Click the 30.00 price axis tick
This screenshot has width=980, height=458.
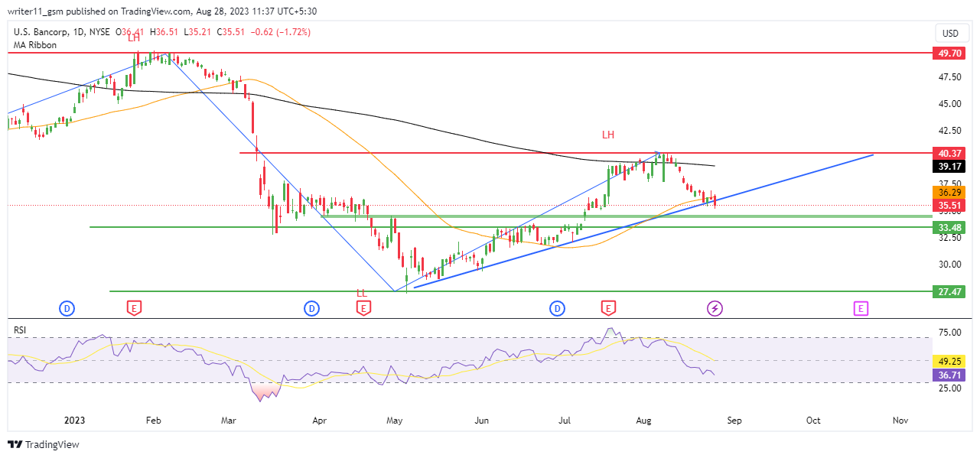(950, 265)
